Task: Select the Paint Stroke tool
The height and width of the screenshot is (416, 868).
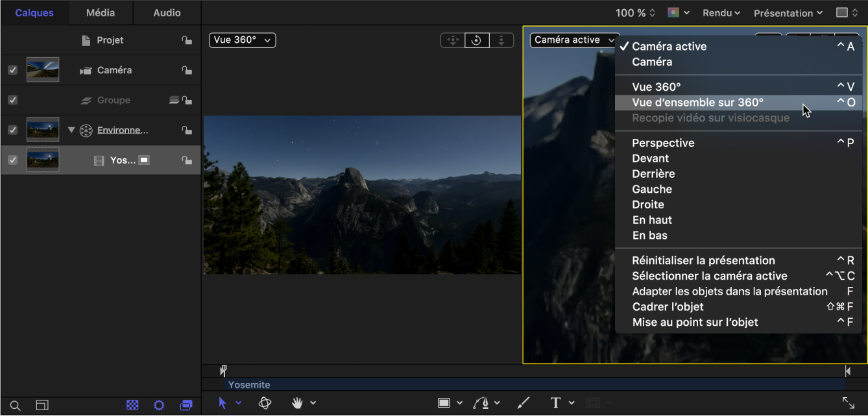Action: tap(523, 402)
